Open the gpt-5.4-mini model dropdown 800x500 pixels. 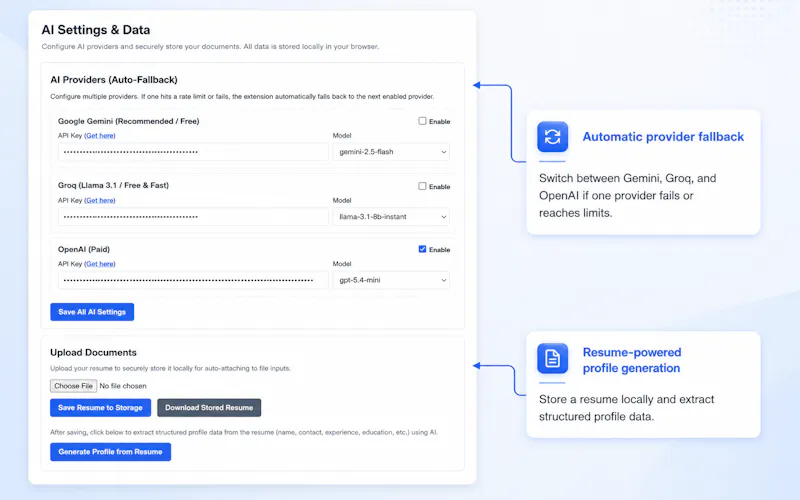[x=391, y=280]
